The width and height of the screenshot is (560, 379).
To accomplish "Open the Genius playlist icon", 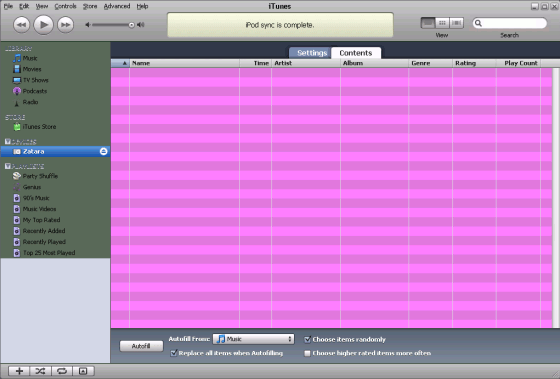I will 17,187.
